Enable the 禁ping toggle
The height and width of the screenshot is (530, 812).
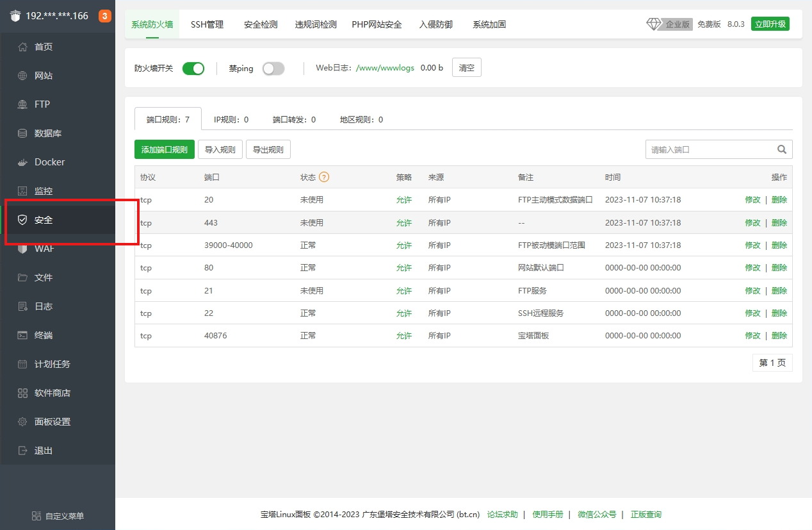click(273, 68)
